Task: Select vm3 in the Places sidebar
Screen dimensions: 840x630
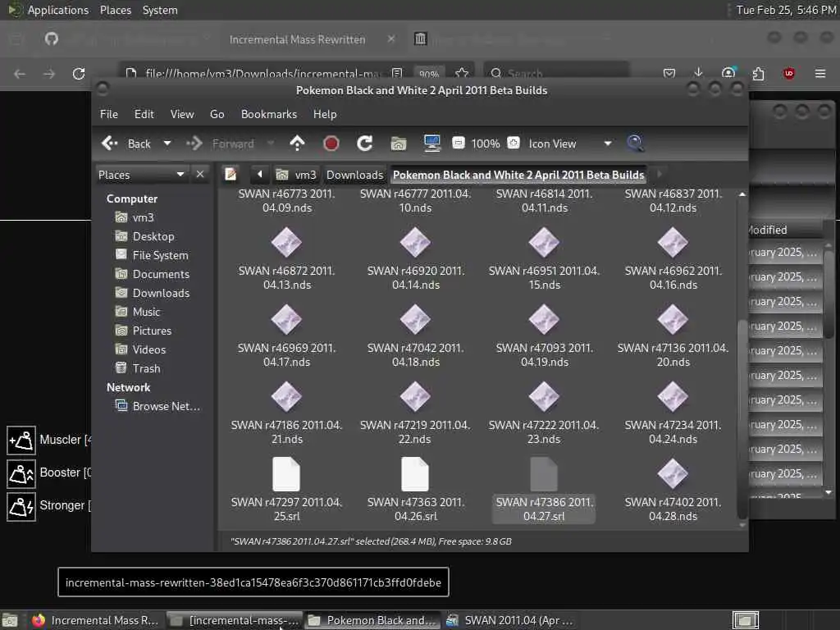Action: 143,217
